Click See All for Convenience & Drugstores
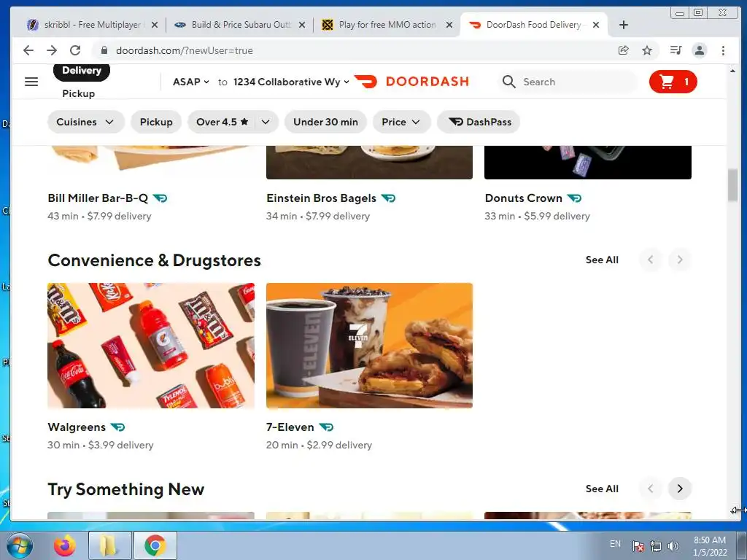Image resolution: width=747 pixels, height=560 pixels. (x=602, y=260)
